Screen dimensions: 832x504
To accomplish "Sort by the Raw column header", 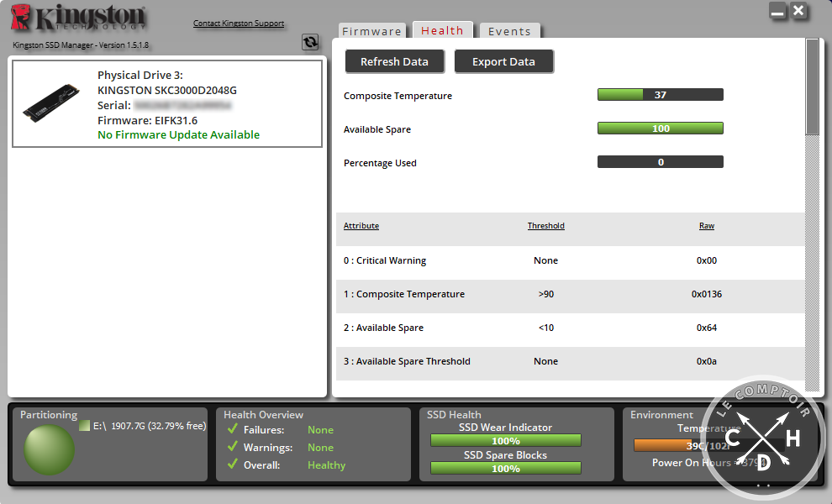I will [x=706, y=225].
